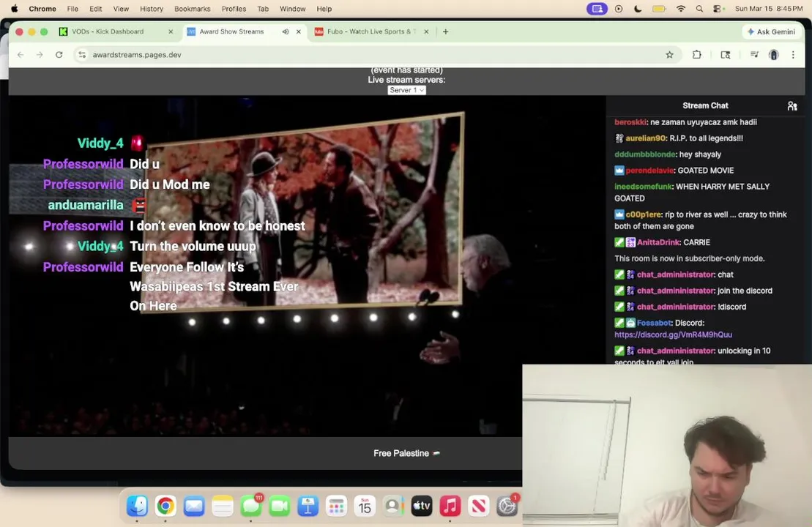Screen dimensions: 812x527
Task: Open Chrome from the Dock
Action: click(165, 506)
